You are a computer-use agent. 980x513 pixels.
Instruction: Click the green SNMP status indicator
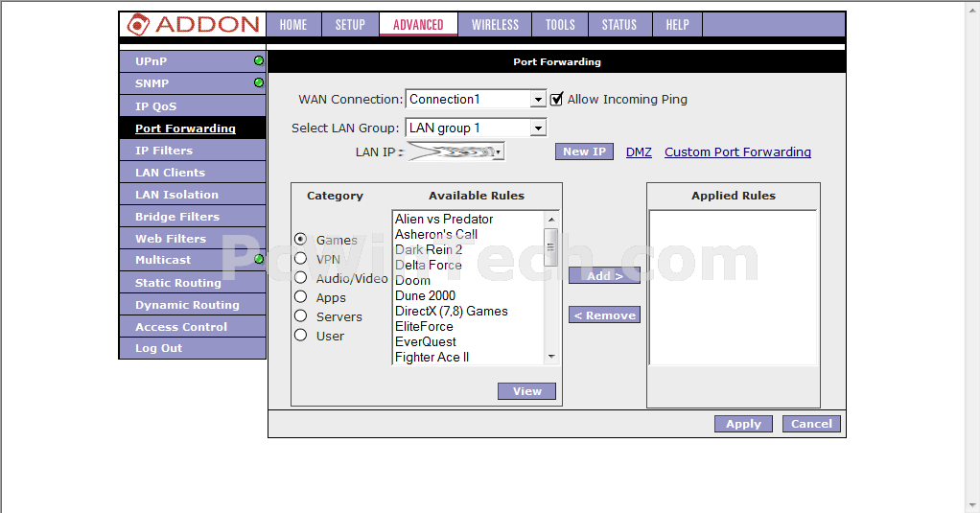tap(258, 83)
